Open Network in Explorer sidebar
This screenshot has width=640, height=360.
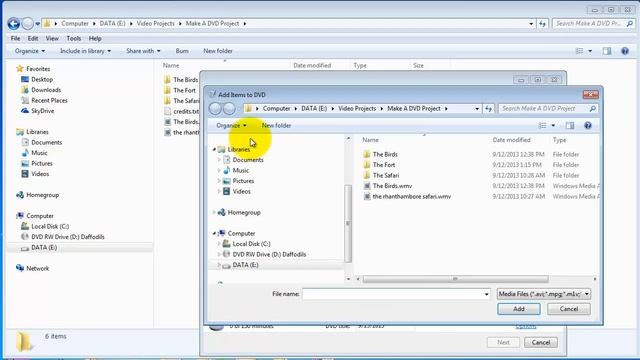pos(38,268)
